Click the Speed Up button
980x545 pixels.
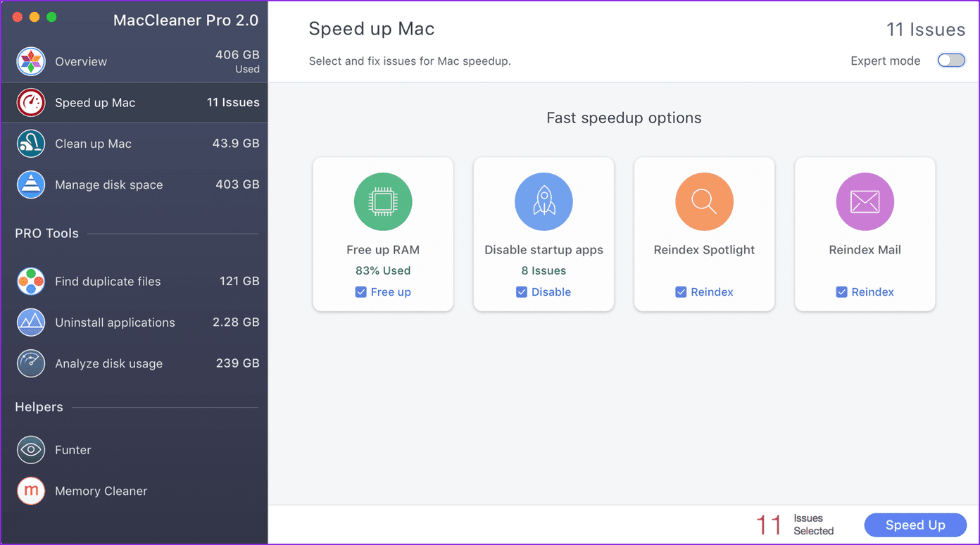pyautogui.click(x=915, y=525)
